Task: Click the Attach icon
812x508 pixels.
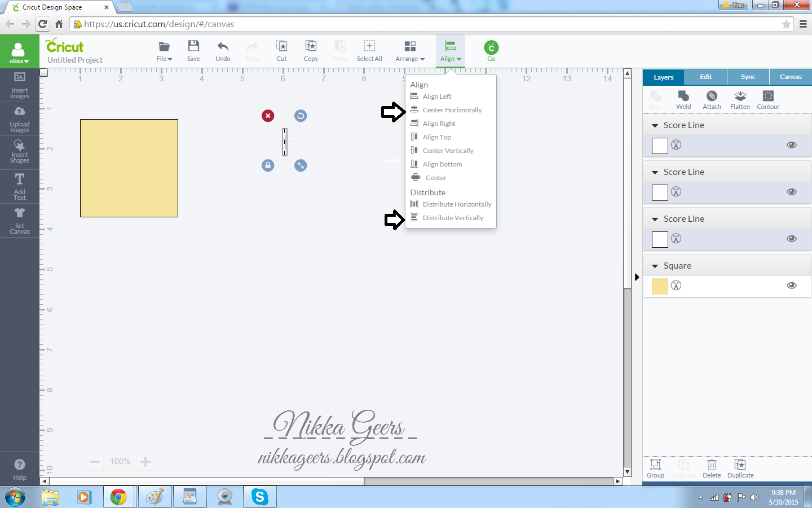Action: pyautogui.click(x=712, y=100)
